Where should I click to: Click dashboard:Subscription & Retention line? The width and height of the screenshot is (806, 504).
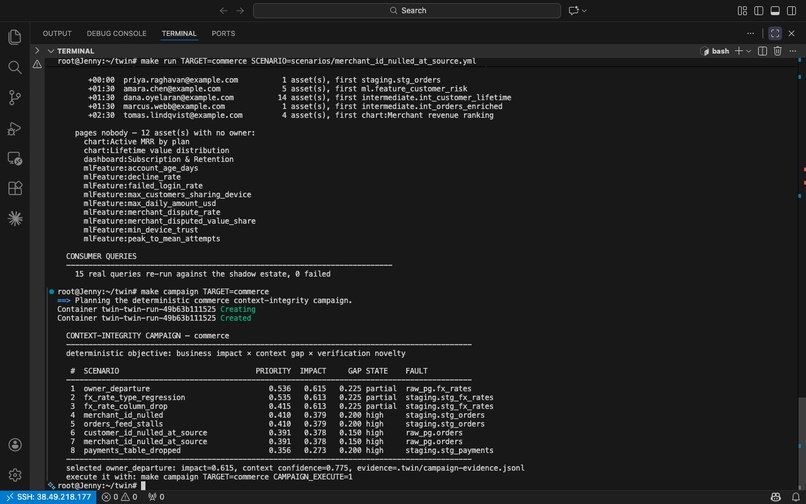(x=159, y=159)
